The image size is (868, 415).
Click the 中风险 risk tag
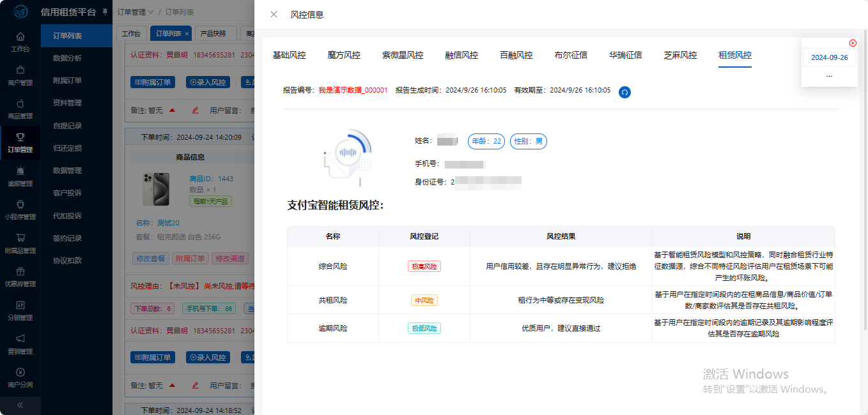[424, 300]
